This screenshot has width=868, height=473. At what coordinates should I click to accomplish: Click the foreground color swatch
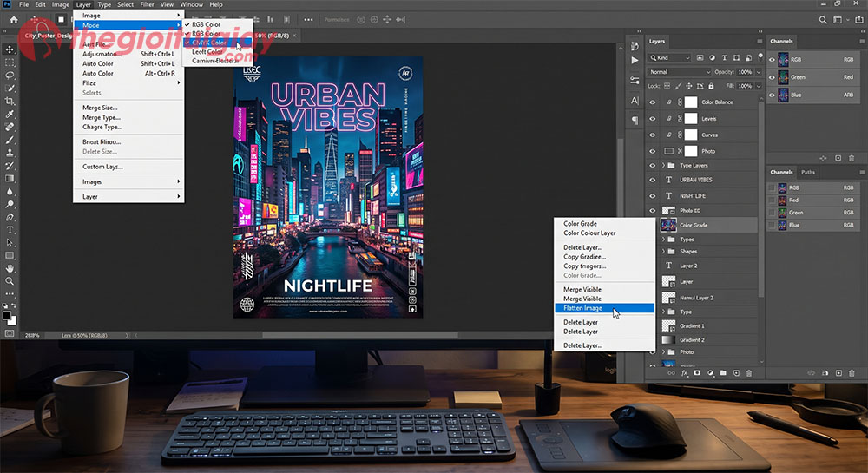pos(7,316)
